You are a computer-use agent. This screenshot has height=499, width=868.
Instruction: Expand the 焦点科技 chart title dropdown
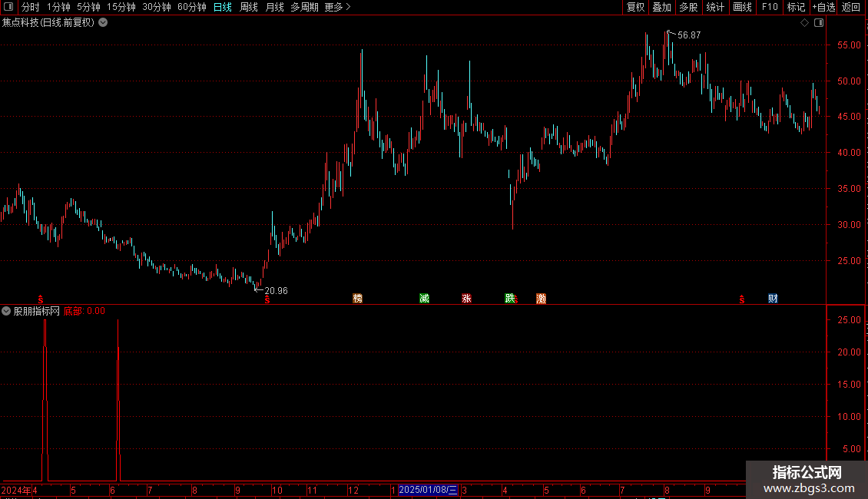click(x=103, y=23)
